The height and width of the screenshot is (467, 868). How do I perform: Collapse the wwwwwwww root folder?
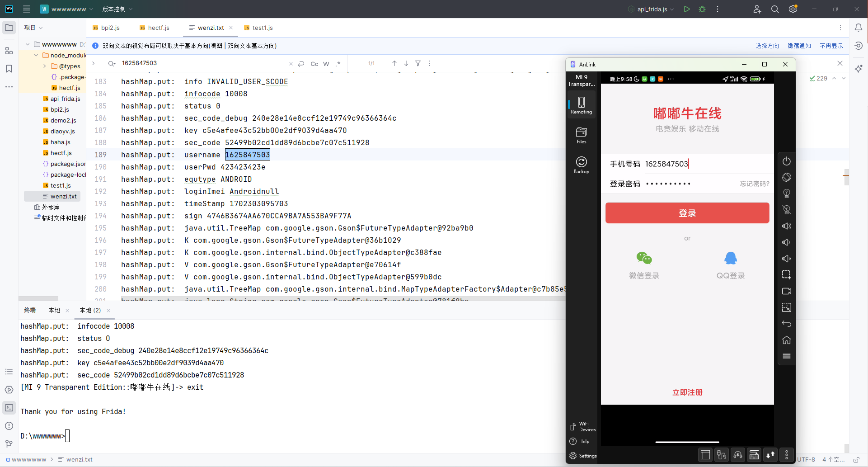tap(28, 44)
